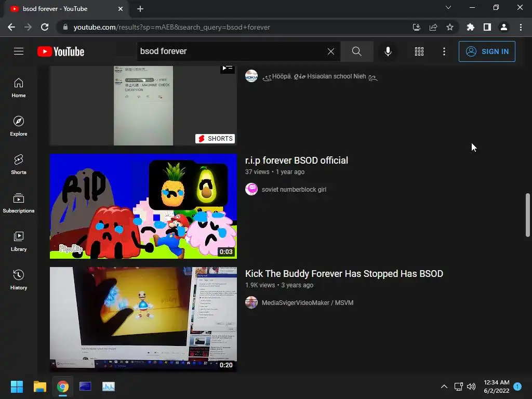Open Explore in the sidebar
532x399 pixels.
19,126
